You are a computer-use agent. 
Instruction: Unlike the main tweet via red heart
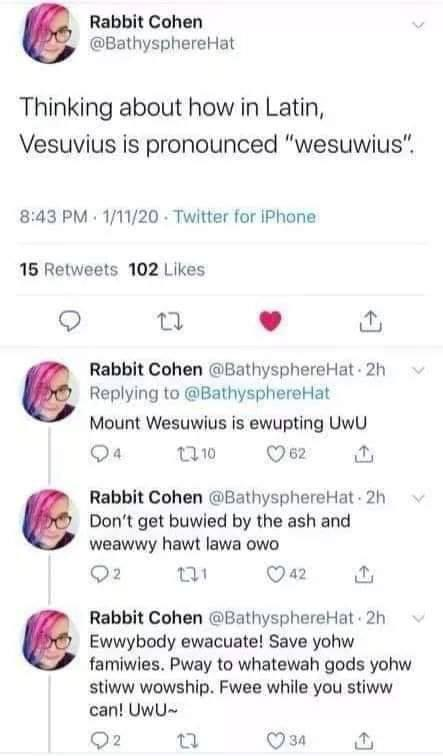(270, 322)
